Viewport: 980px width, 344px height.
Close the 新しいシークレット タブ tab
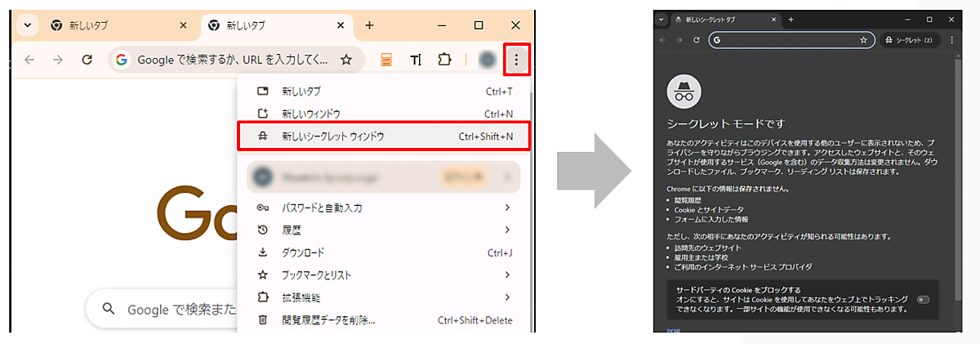pyautogui.click(x=773, y=19)
